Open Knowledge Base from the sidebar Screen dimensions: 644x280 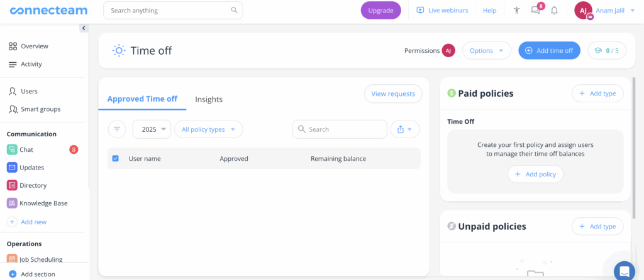coord(43,203)
